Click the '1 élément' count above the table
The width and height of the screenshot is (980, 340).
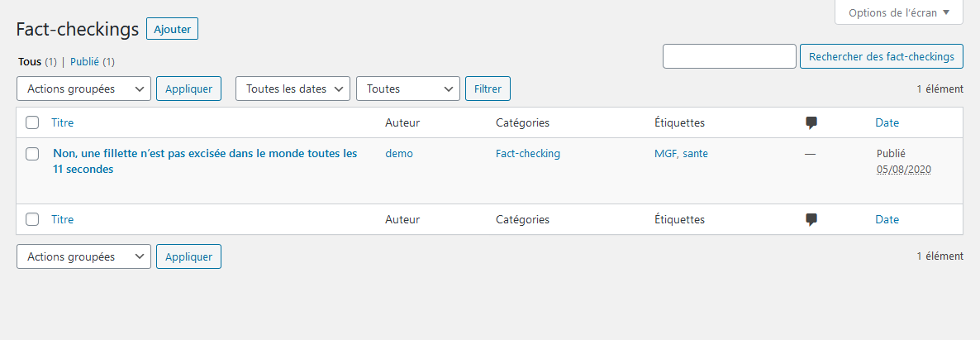coord(940,89)
